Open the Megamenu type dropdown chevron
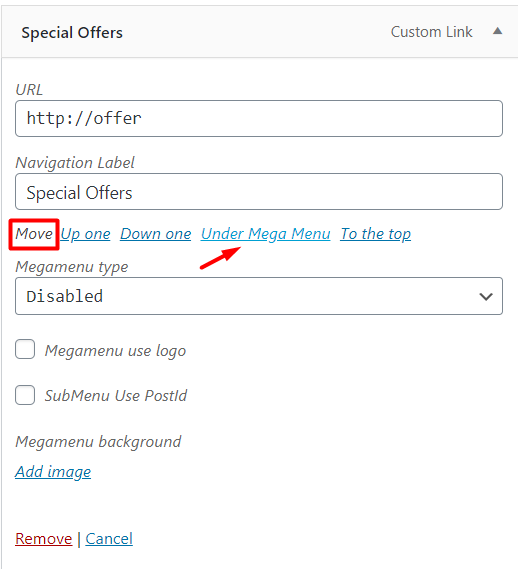This screenshot has width=518, height=569. tap(486, 296)
